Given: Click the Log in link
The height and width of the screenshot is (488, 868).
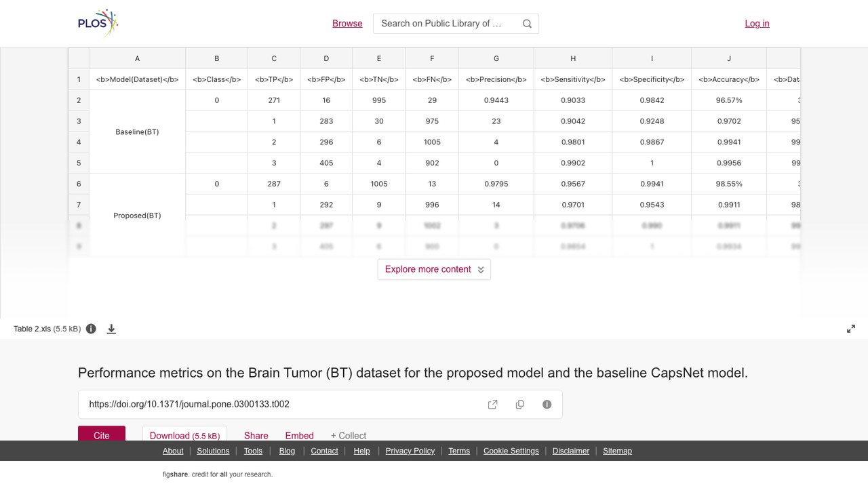Looking at the screenshot, I should tap(757, 23).
